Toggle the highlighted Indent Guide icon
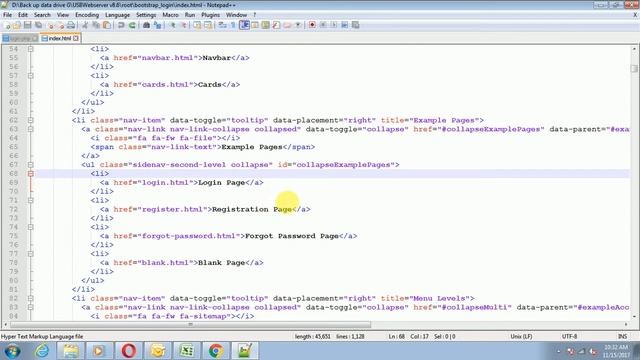 pyautogui.click(x=244, y=25)
